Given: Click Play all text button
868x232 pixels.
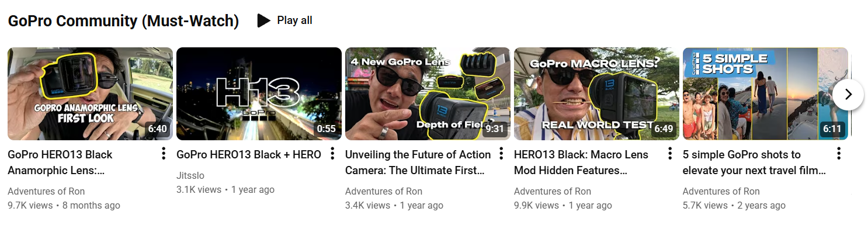Looking at the screenshot, I should (x=294, y=20).
